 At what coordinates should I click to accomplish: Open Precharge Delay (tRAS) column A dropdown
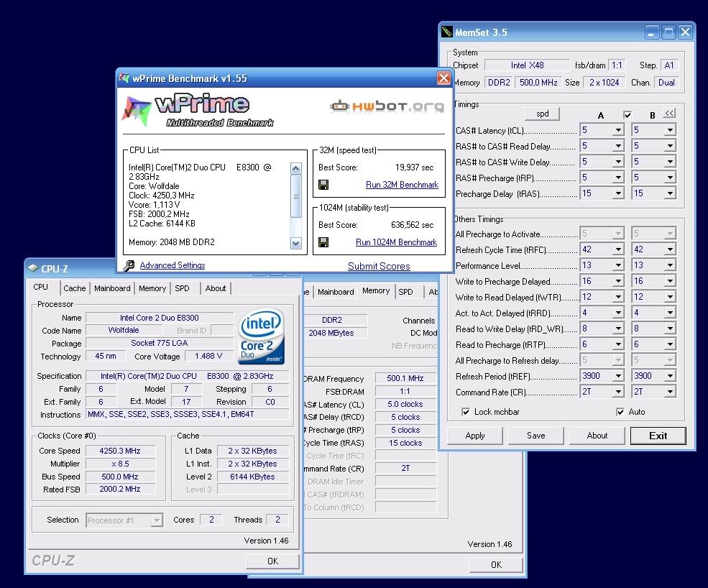tap(618, 193)
